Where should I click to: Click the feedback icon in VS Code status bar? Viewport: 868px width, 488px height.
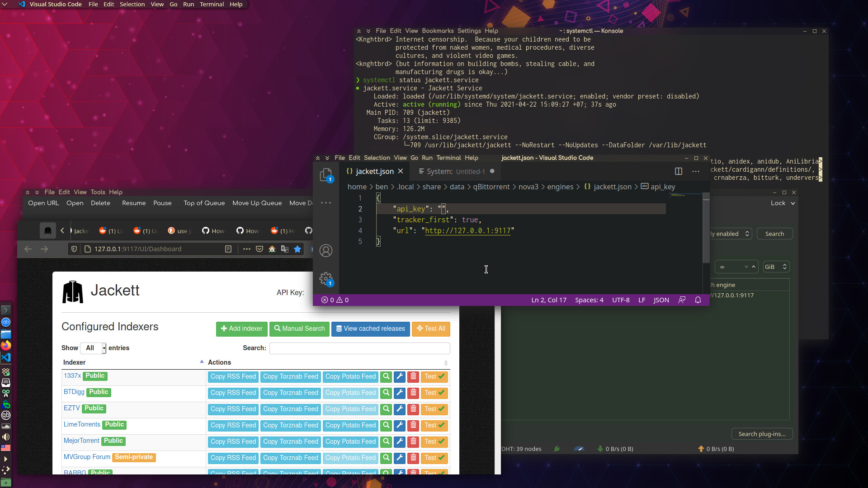(x=682, y=300)
